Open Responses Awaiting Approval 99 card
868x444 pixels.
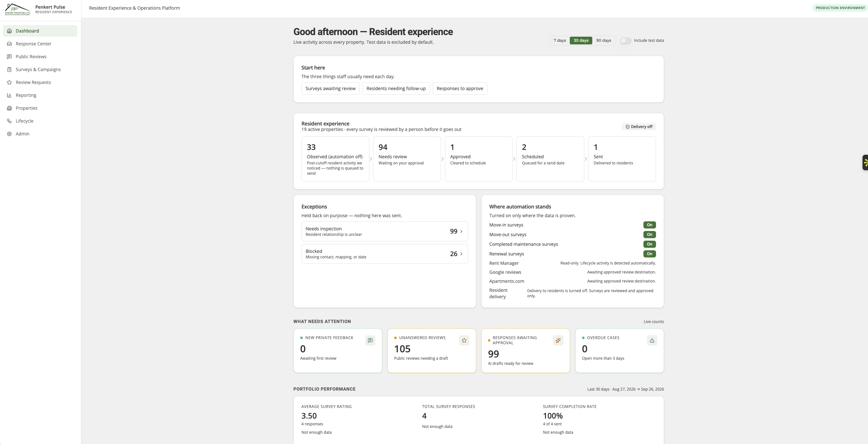click(x=525, y=351)
